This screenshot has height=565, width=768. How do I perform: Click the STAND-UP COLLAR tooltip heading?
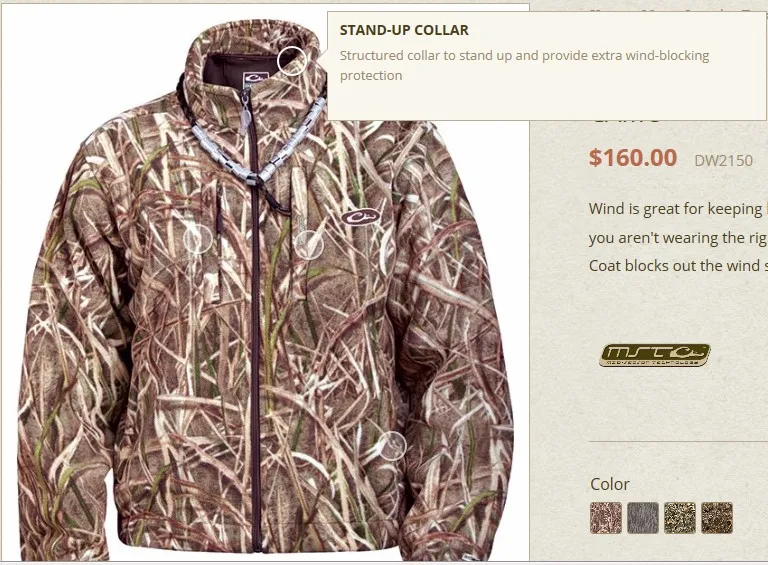pyautogui.click(x=404, y=30)
